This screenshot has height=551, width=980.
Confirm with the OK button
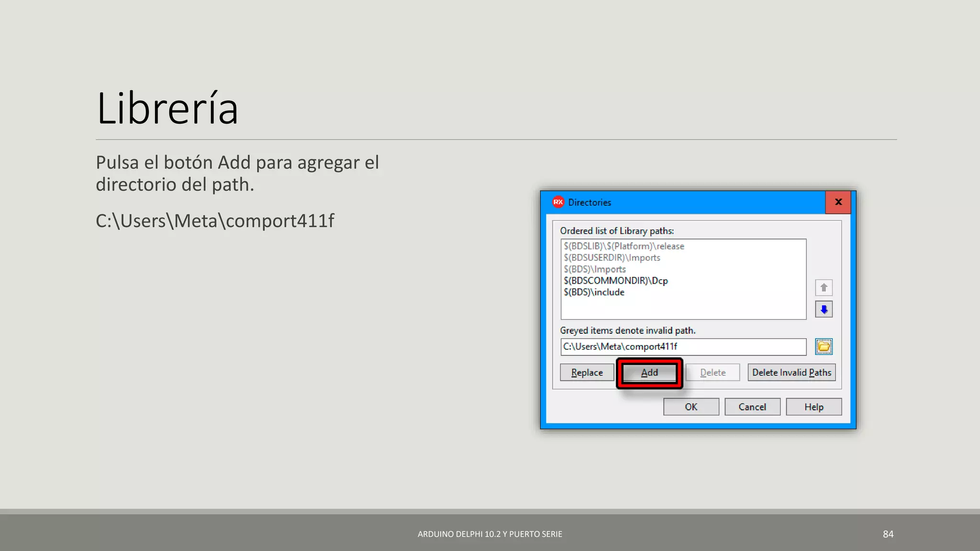point(691,407)
